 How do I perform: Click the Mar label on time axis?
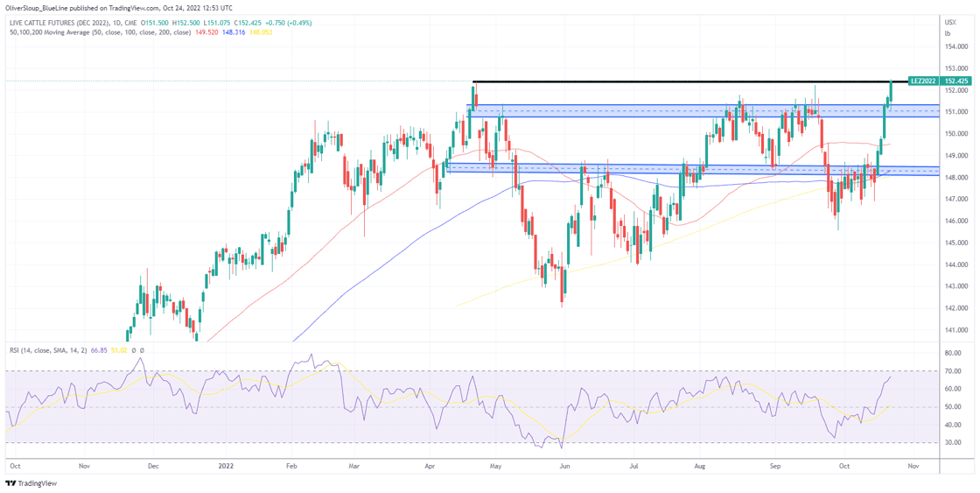(x=354, y=467)
